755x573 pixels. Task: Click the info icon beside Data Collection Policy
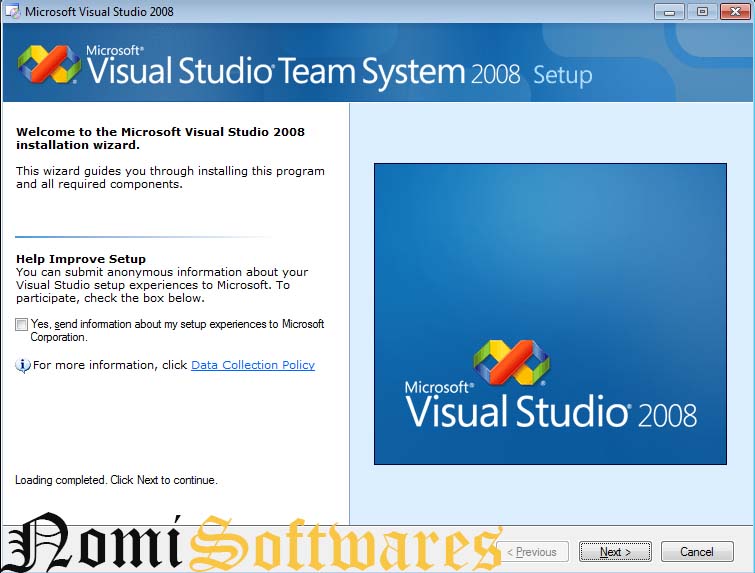23,366
